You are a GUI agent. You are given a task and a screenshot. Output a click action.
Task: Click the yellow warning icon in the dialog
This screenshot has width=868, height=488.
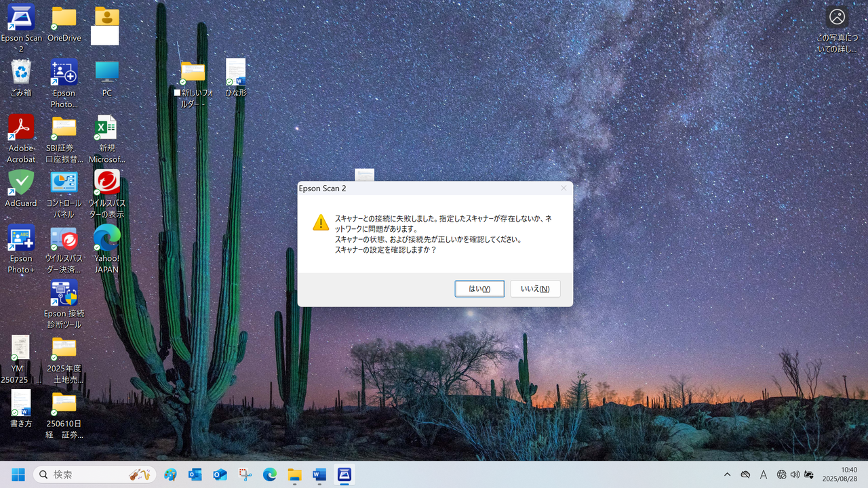(x=321, y=222)
